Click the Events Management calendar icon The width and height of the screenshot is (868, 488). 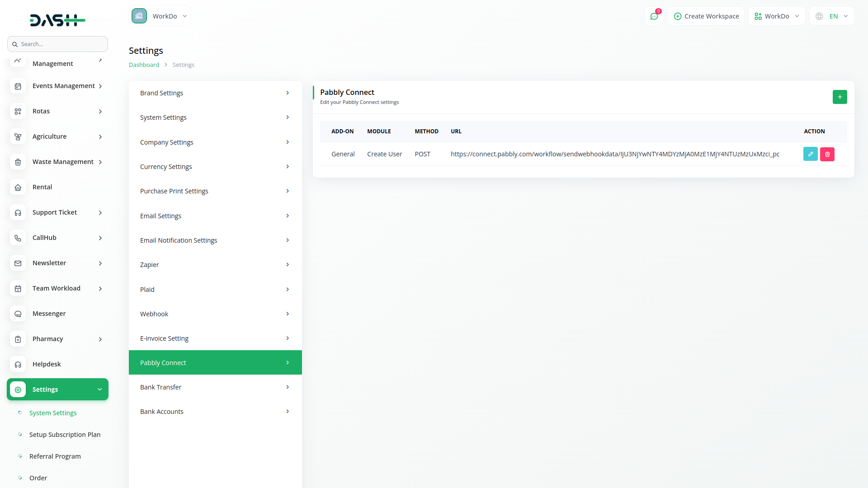(18, 86)
